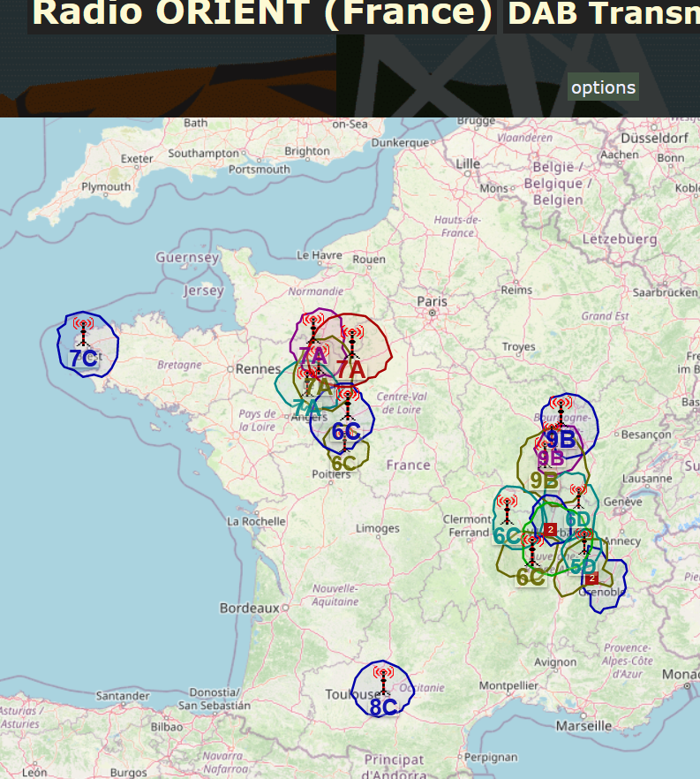Click Le Havre on the map
700x779 pixels.
pos(320,255)
